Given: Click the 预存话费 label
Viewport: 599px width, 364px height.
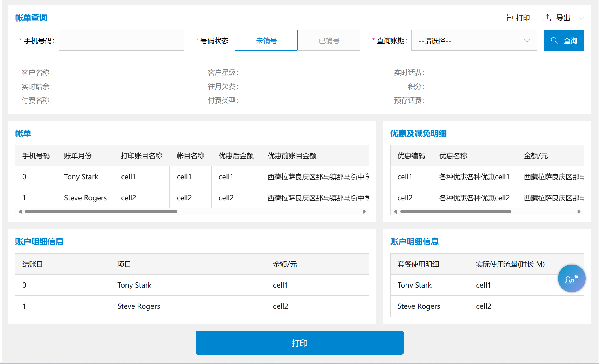Looking at the screenshot, I should [409, 100].
